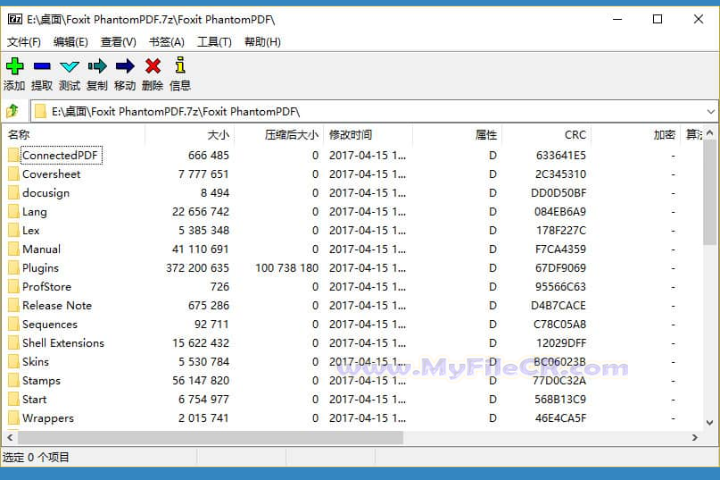Click the Info (信息) icon
This screenshot has height=480, width=720.
pos(180,65)
